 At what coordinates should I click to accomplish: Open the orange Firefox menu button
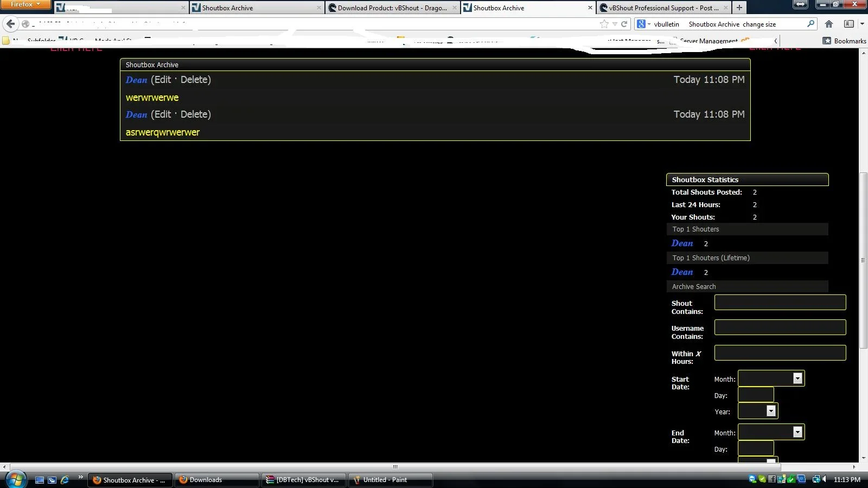pyautogui.click(x=25, y=4)
